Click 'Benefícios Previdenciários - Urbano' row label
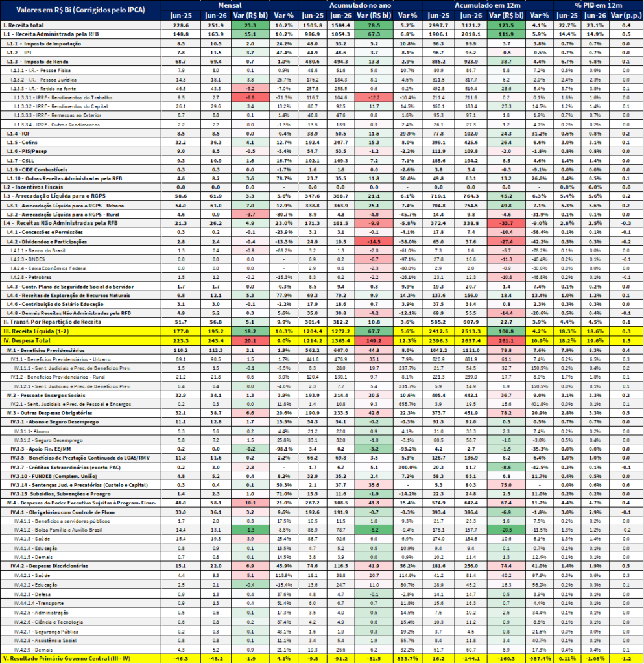This screenshot has width=644, height=664. 60,359
